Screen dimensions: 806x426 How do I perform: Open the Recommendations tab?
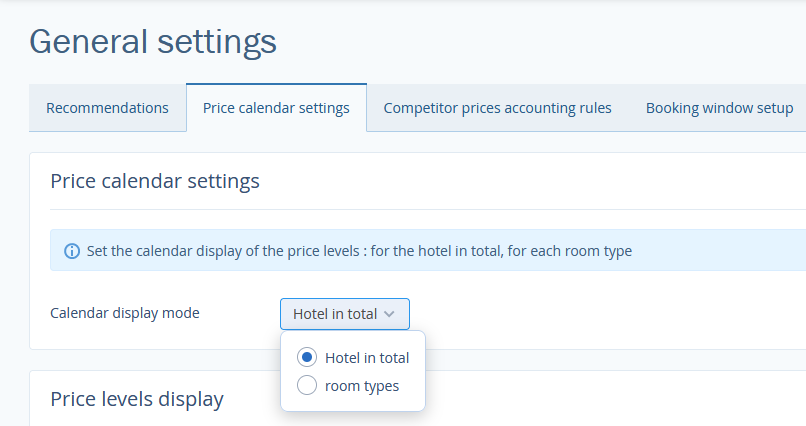[x=107, y=108]
